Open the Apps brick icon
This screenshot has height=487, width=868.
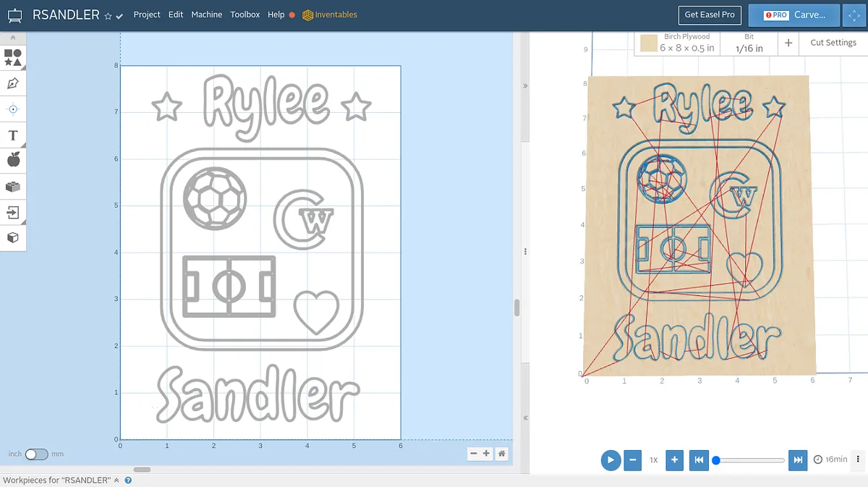(x=13, y=187)
